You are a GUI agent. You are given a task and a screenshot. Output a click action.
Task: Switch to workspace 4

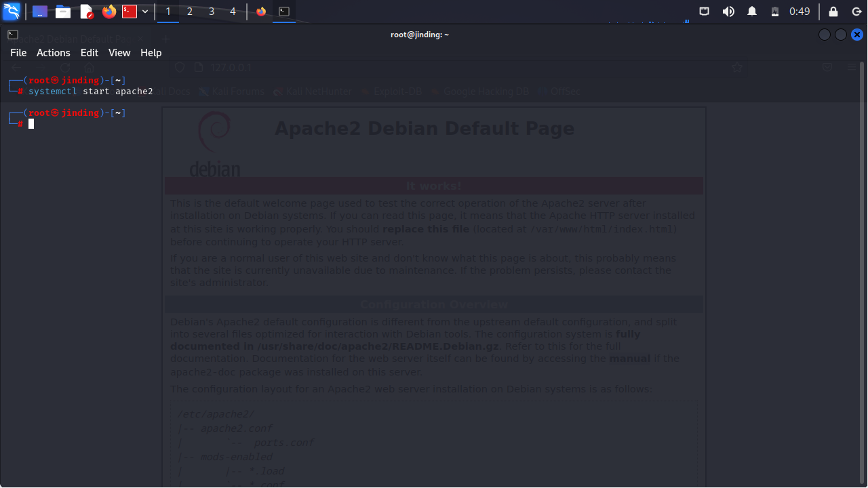coord(233,12)
